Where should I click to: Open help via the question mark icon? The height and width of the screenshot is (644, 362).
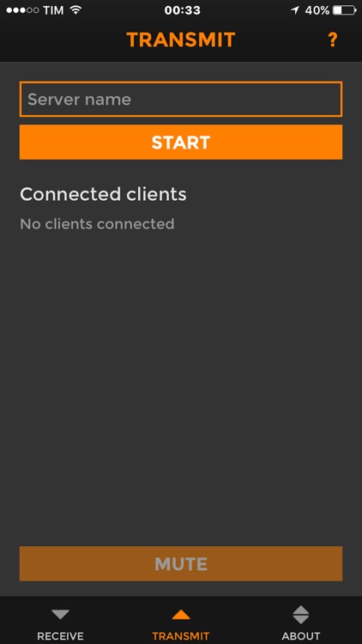[x=332, y=39]
